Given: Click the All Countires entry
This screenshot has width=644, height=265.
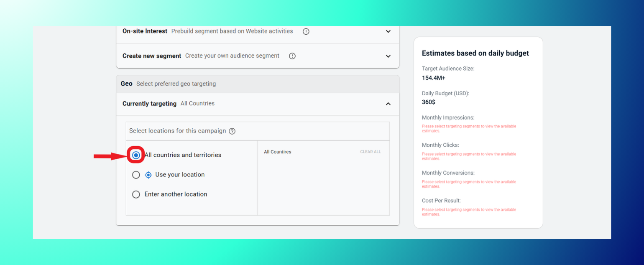Looking at the screenshot, I should 277,152.
